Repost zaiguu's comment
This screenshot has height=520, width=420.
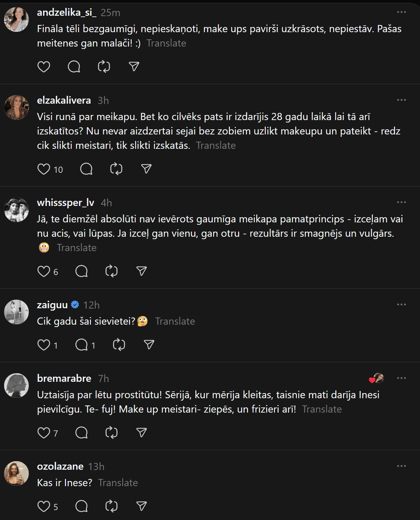point(119,345)
